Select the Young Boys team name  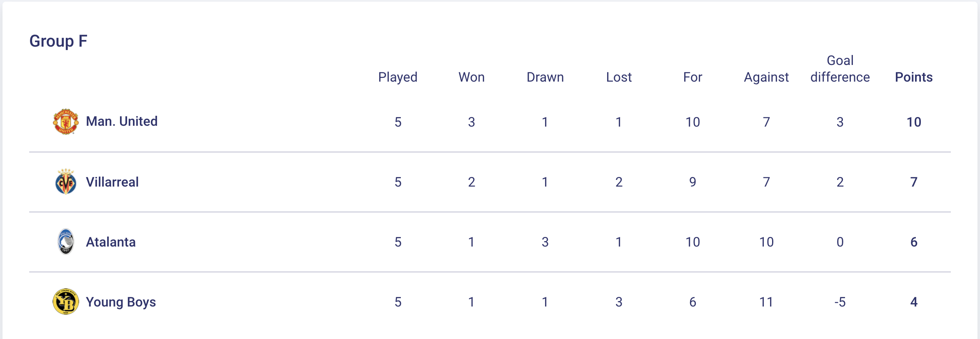[121, 302]
